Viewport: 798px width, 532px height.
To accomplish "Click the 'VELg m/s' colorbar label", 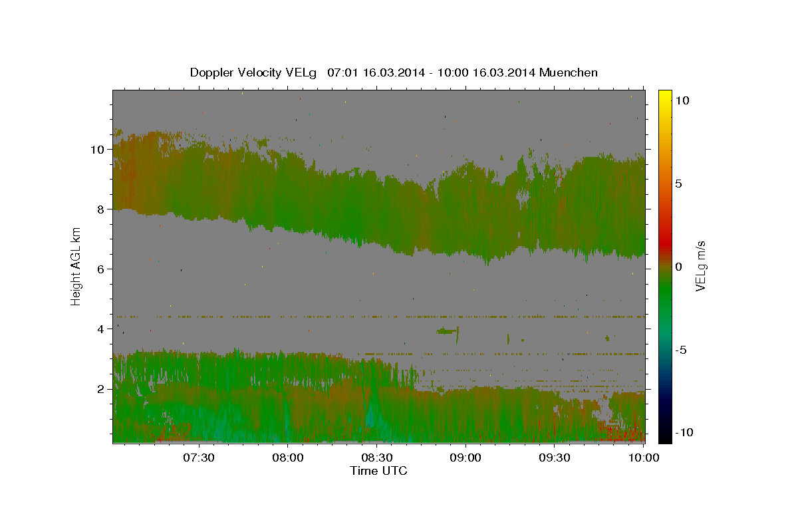I will click(x=700, y=266).
